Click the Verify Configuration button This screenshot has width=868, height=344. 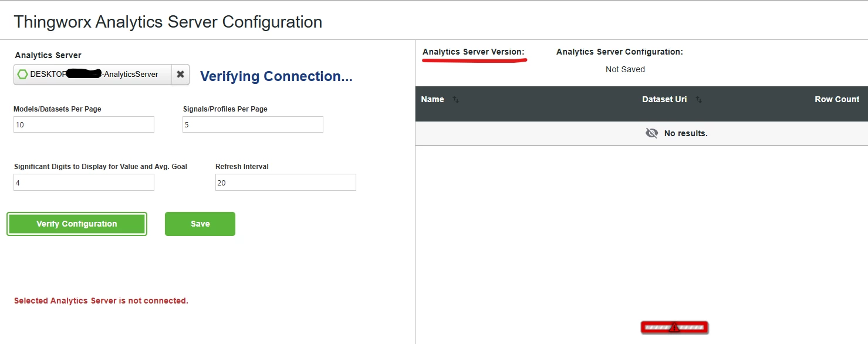click(x=77, y=224)
